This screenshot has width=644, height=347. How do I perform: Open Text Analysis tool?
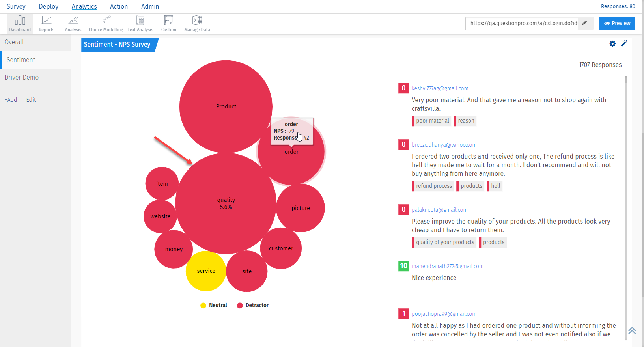click(140, 24)
